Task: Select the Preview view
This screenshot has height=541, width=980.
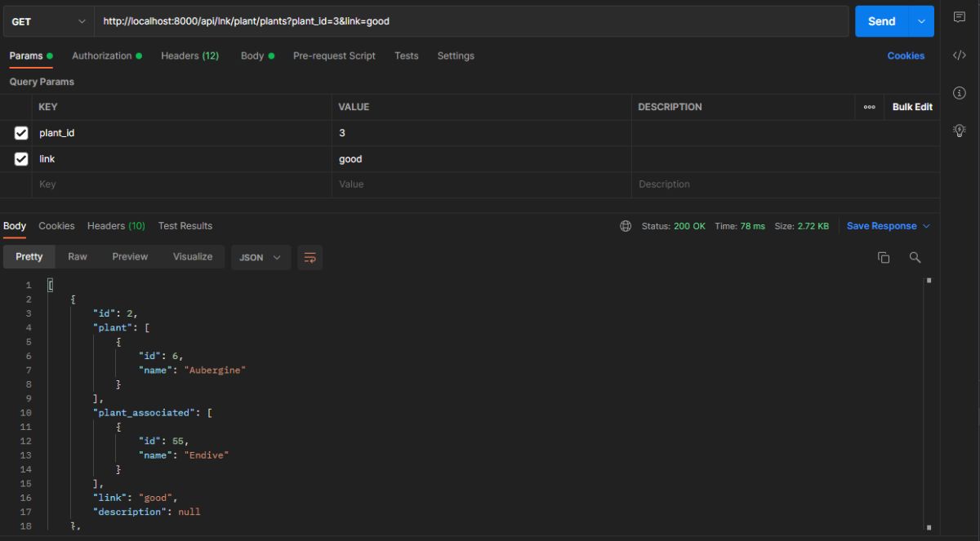Action: (130, 257)
